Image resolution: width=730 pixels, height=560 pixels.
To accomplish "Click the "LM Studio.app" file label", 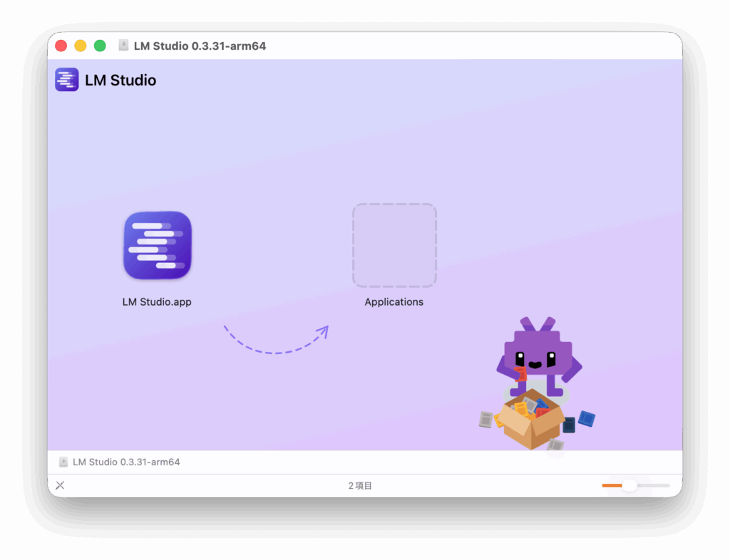I will coord(157,302).
